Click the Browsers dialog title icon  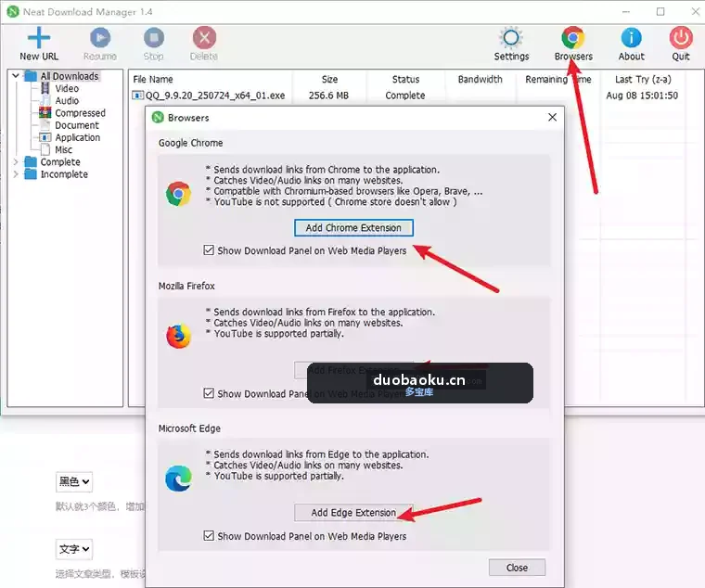[158, 118]
